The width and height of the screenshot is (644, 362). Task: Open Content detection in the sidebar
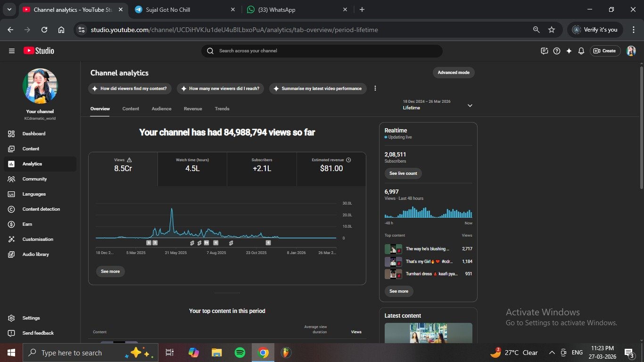click(x=41, y=209)
